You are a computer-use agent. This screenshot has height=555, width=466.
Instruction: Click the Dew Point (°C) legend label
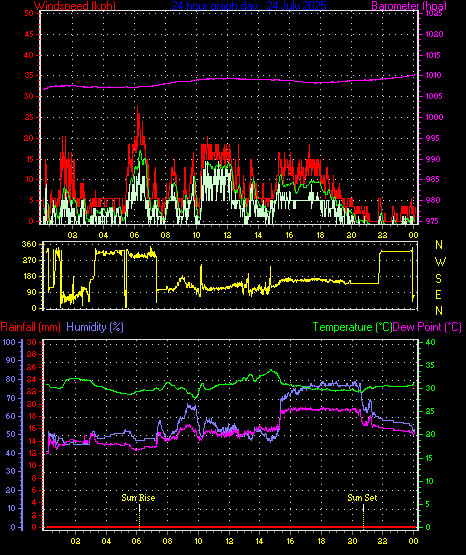(x=427, y=327)
